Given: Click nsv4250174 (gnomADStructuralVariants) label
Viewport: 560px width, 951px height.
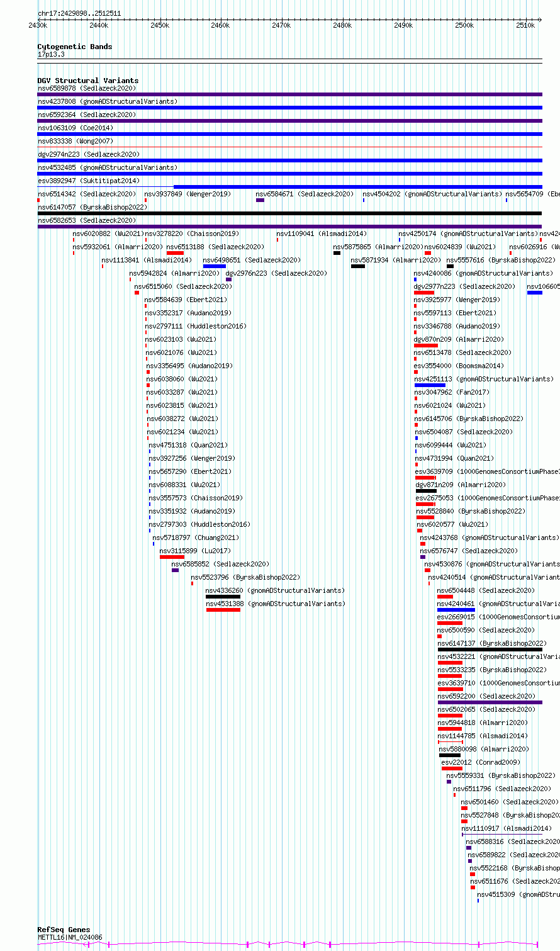Looking at the screenshot, I should [x=469, y=234].
